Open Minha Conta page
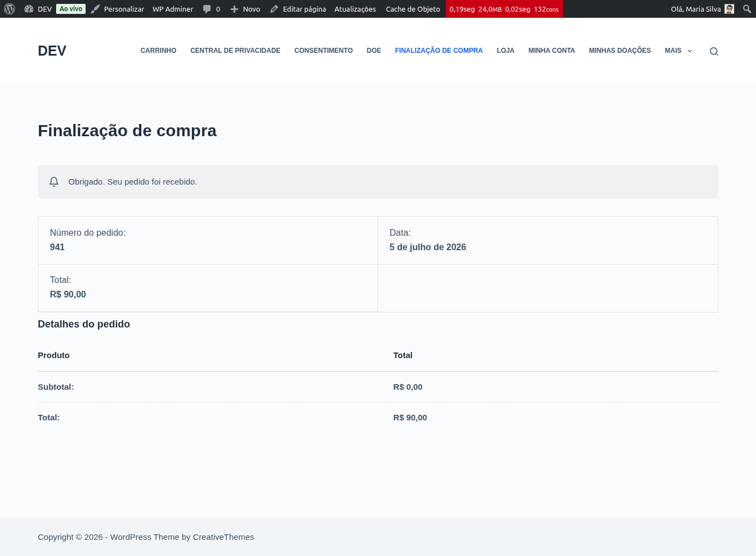 click(551, 51)
